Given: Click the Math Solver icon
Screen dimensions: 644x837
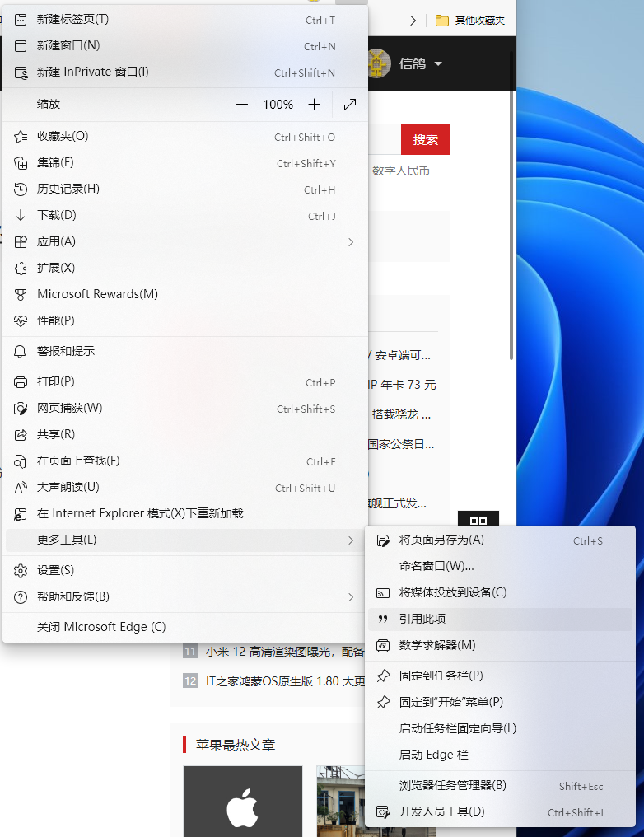Looking at the screenshot, I should pyautogui.click(x=383, y=645).
